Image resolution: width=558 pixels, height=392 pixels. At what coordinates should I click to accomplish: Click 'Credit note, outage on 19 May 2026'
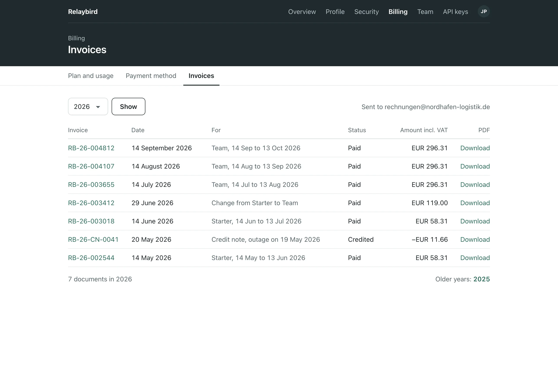pyautogui.click(x=266, y=240)
